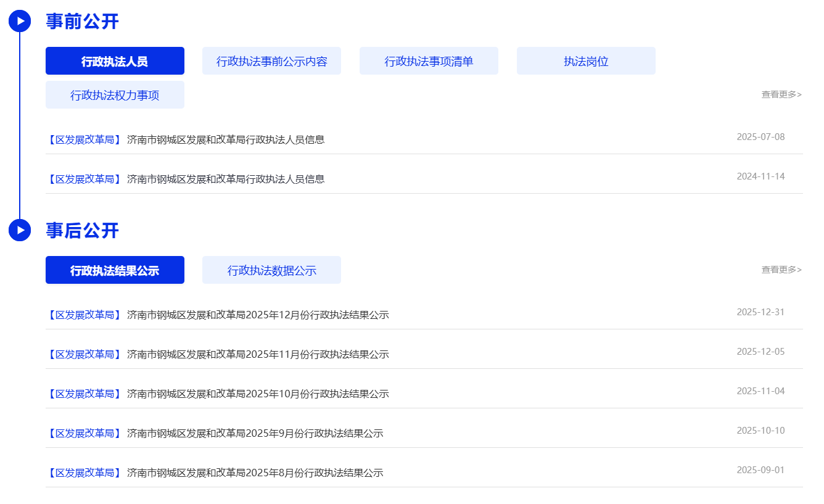Click the play icon beside 事前公开
The width and height of the screenshot is (824, 504).
coord(20,22)
